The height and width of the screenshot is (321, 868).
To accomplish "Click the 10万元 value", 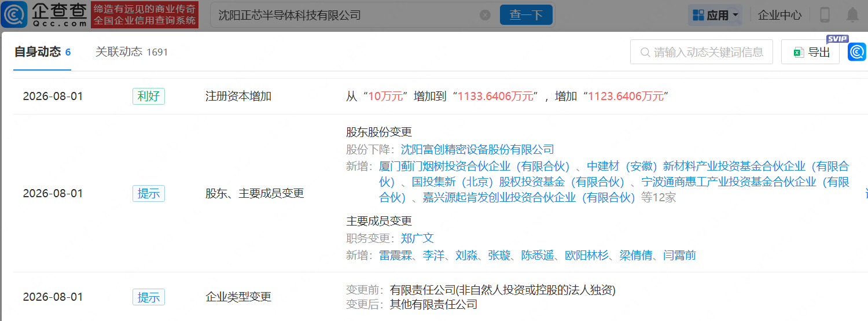I will pos(385,96).
